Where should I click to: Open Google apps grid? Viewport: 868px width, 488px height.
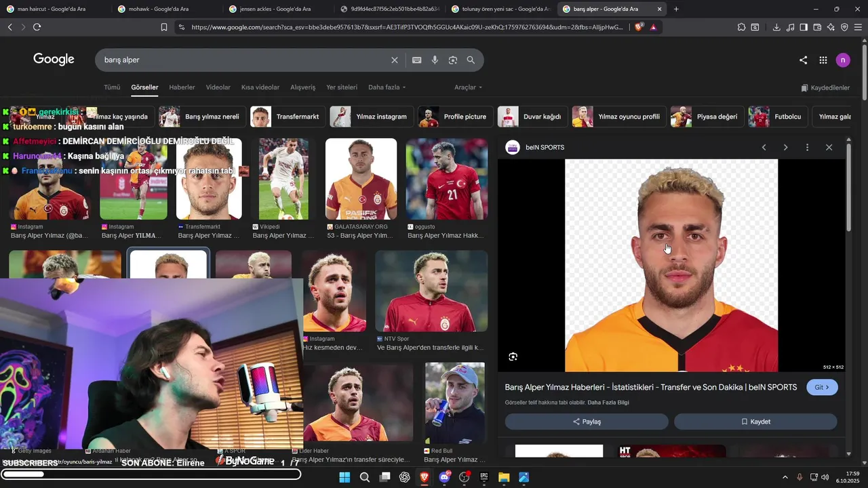tap(823, 60)
